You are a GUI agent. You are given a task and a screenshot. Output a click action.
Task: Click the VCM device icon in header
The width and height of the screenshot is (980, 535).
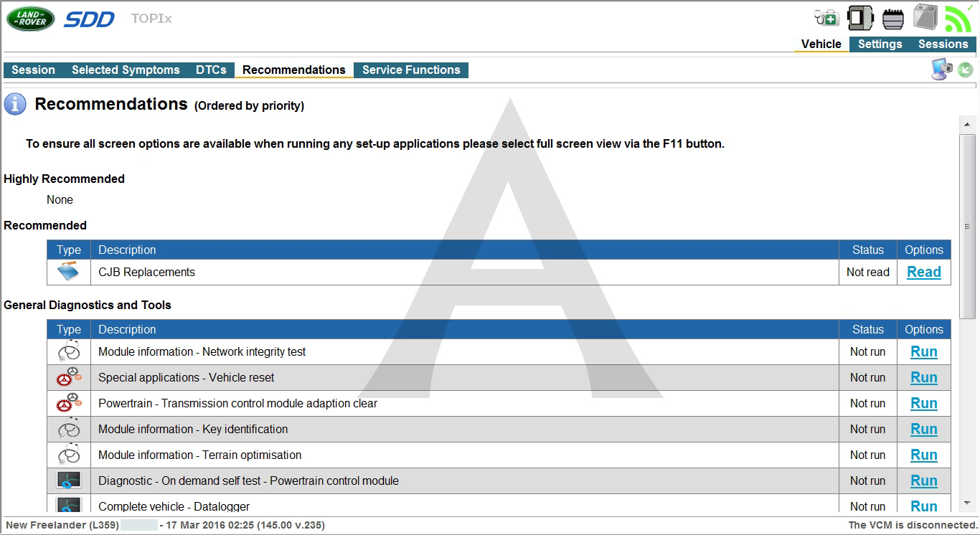tap(859, 18)
